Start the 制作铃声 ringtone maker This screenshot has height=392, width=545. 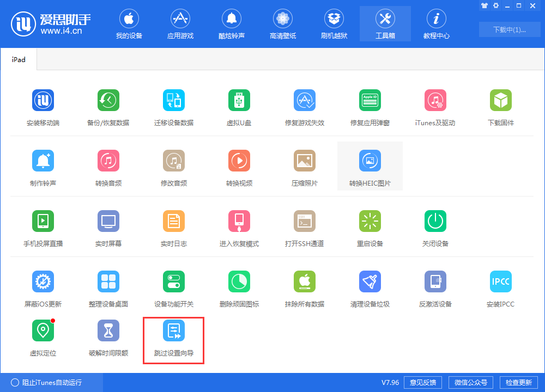[43, 166]
